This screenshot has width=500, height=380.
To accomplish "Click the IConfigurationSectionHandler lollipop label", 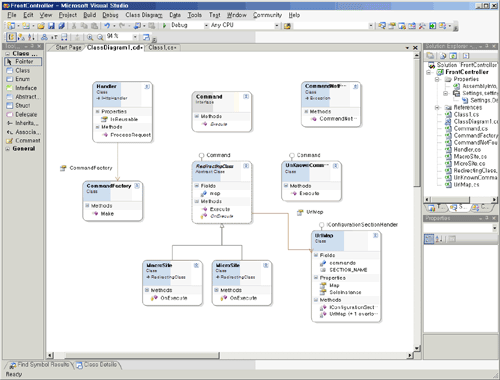I will [362, 225].
